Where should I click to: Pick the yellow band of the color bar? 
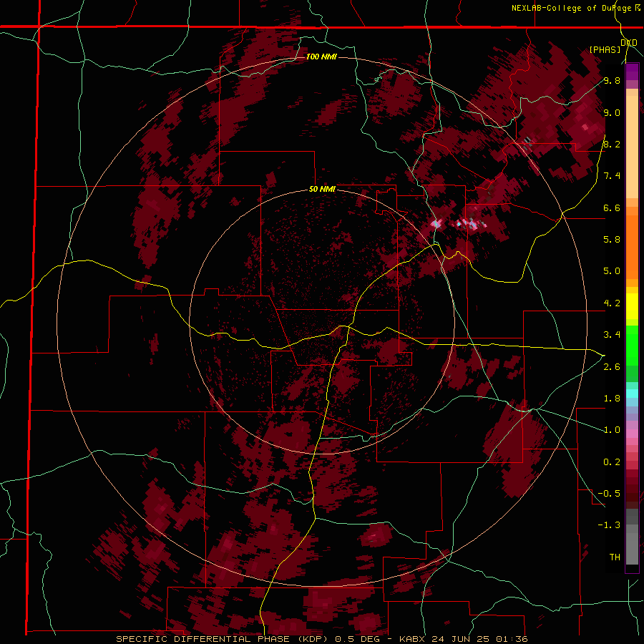pos(632,306)
